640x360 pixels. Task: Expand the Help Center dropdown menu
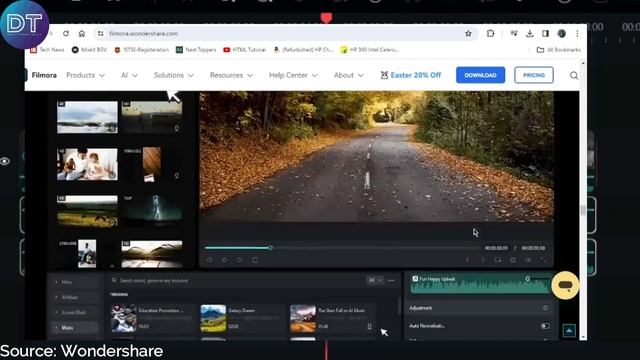tap(293, 75)
